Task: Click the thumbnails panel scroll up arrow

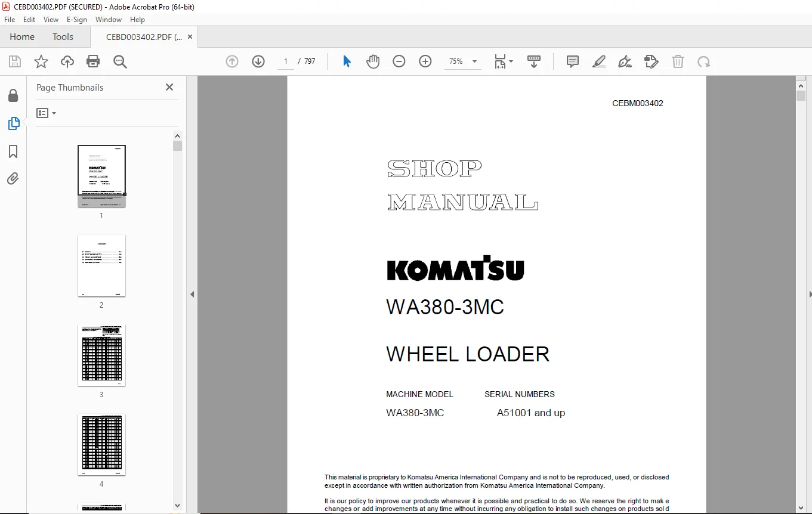Action: click(x=177, y=135)
